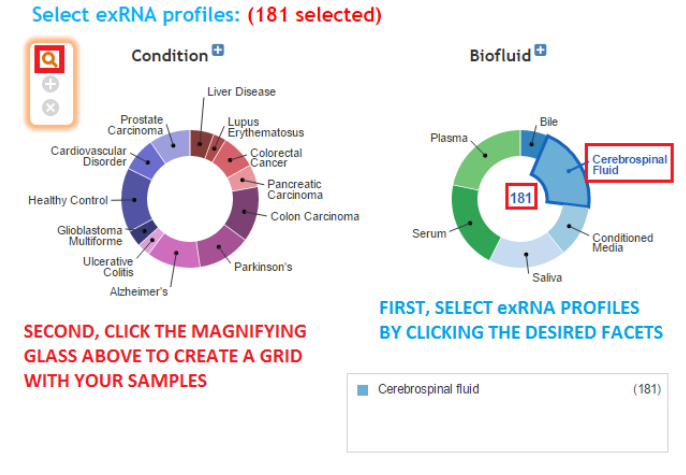
Task: Select the Colon Carcinoma condition segment
Action: tap(242, 212)
